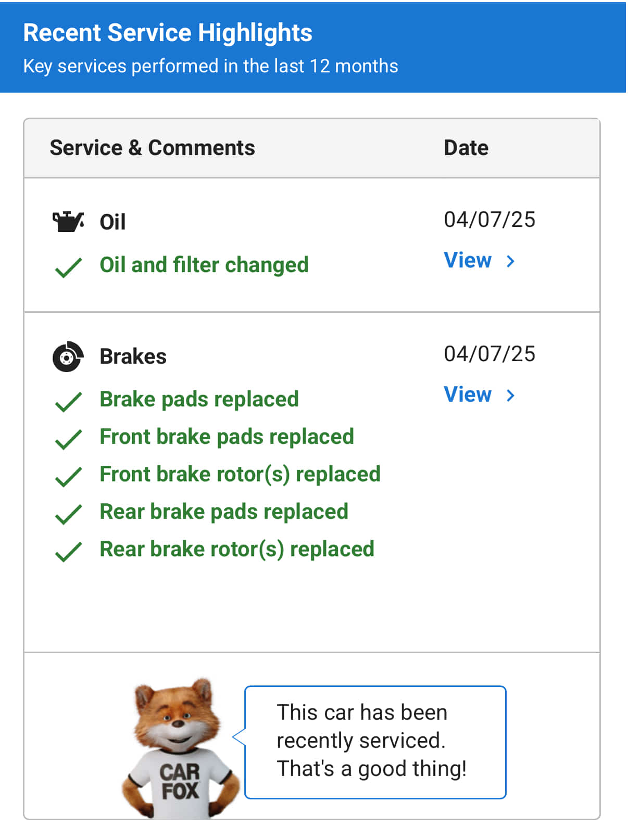Click the checkmark beside Oil and filter changed
The width and height of the screenshot is (628, 840).
click(x=68, y=268)
